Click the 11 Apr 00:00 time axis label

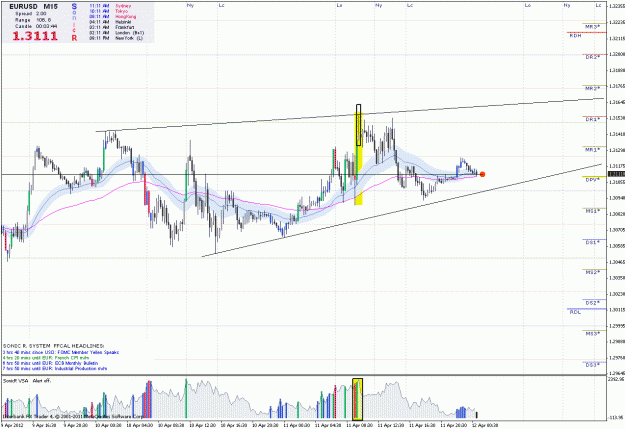pos(295,425)
